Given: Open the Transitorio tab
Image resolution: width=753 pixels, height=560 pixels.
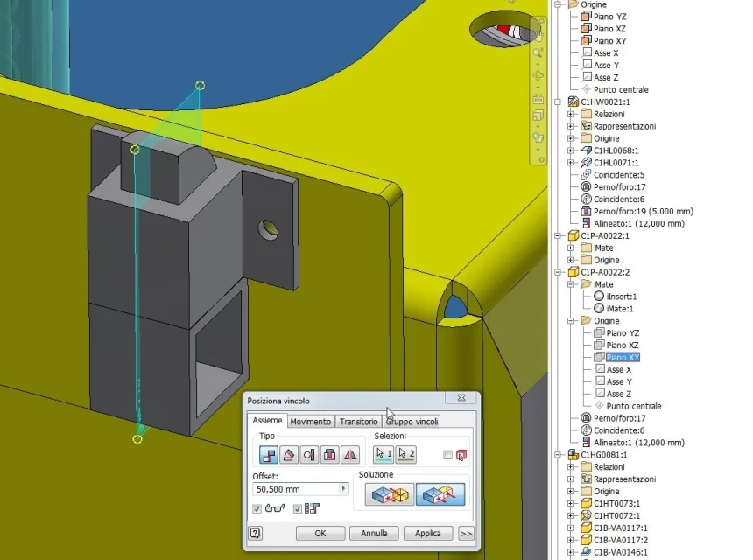Looking at the screenshot, I should pos(359,422).
